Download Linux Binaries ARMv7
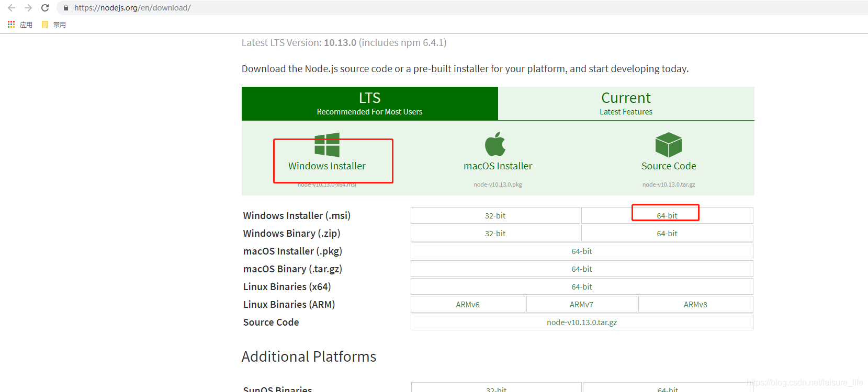Viewport: 868px width, 392px height. [x=582, y=304]
